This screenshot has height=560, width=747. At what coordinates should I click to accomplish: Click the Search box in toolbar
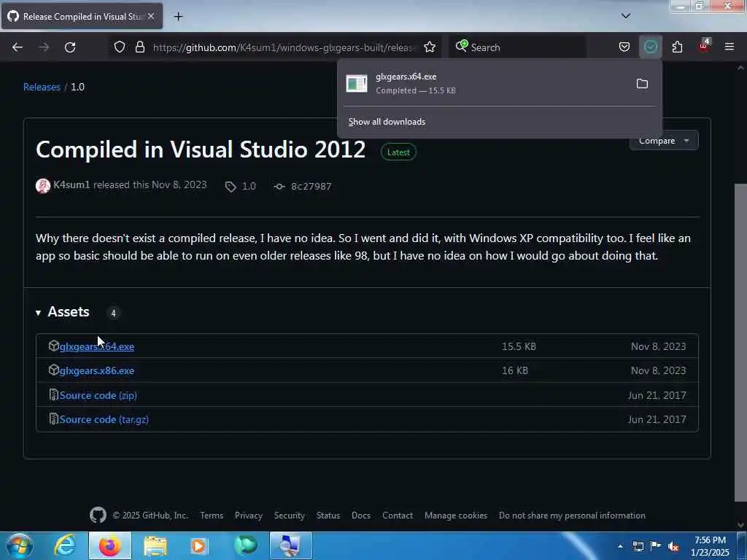pos(518,47)
